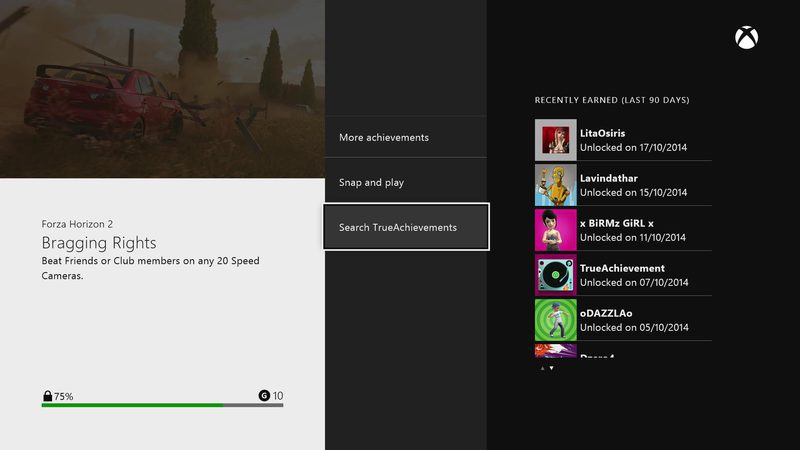Select Search TrueAchievements

[x=406, y=227]
